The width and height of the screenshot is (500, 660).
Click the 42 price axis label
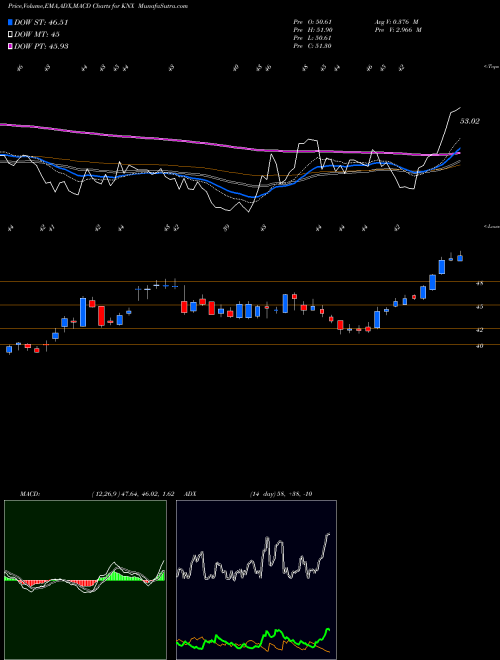pos(479,330)
